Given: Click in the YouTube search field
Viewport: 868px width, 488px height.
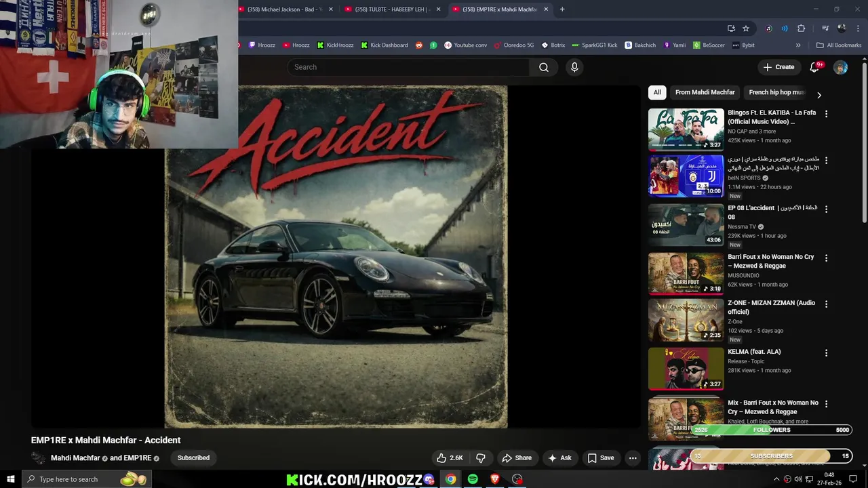Looking at the screenshot, I should [408, 67].
